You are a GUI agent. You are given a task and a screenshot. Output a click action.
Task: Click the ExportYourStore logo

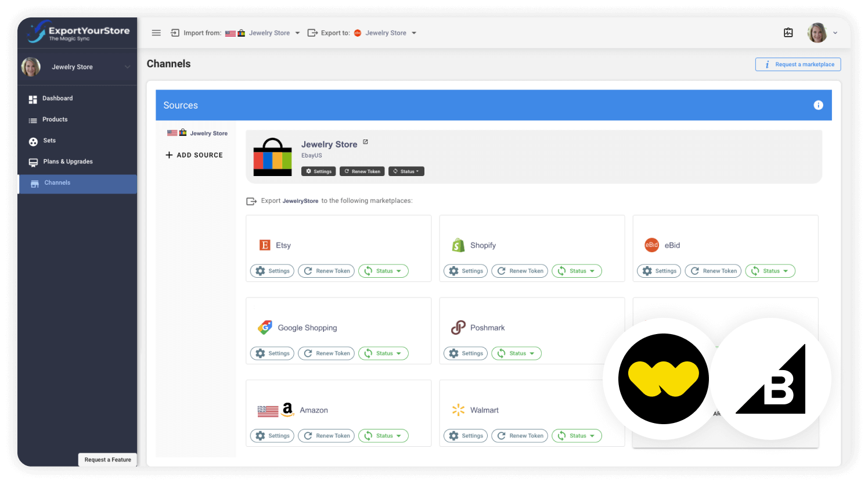point(78,32)
